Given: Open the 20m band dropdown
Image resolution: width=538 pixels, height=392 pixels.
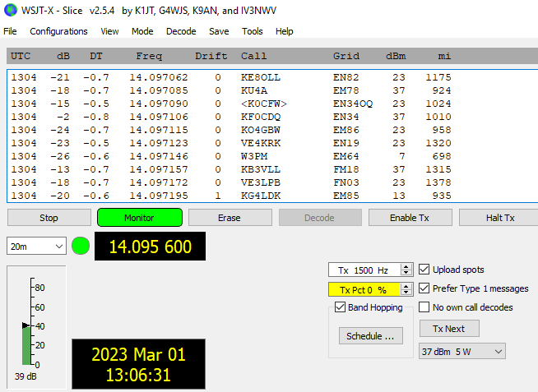Looking at the screenshot, I should [36, 246].
